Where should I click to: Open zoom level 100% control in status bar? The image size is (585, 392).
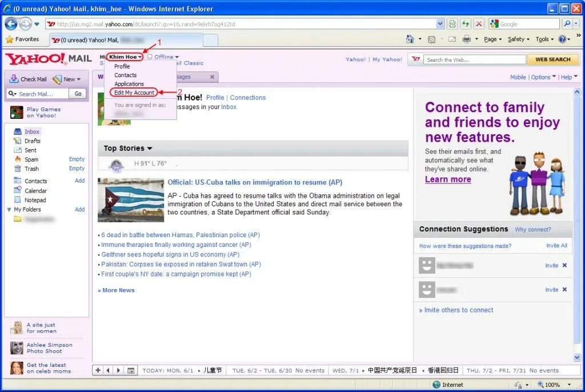tap(554, 385)
